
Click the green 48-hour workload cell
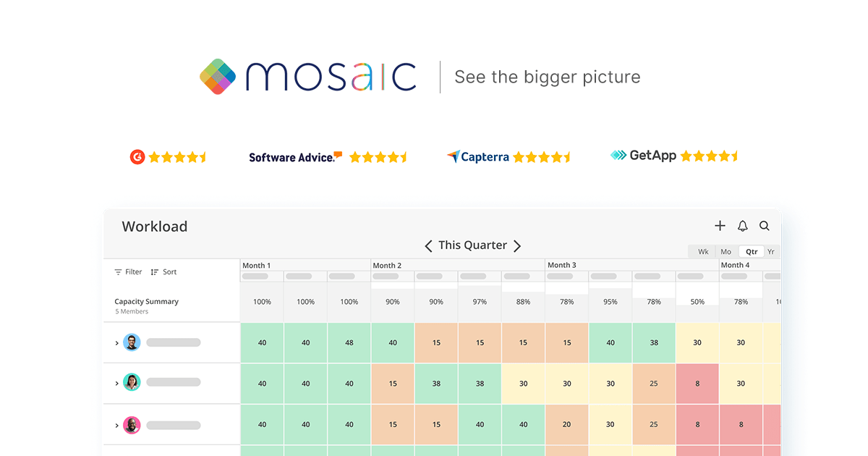(349, 342)
